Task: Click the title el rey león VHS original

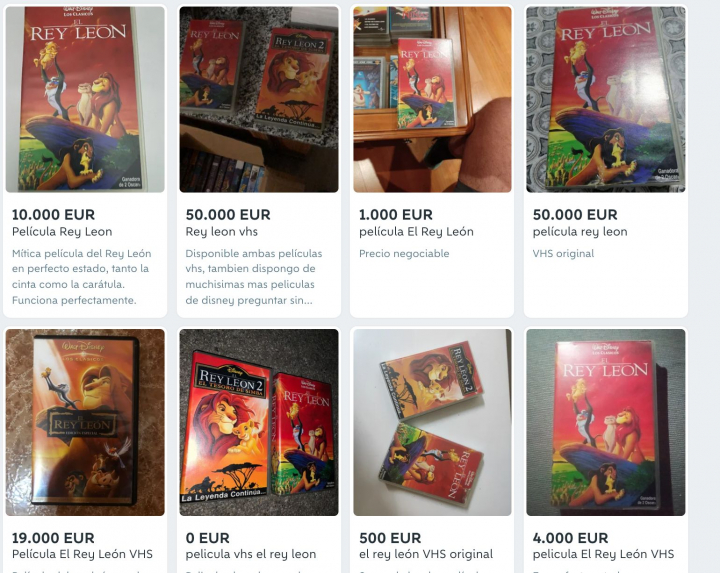Action: click(x=426, y=554)
